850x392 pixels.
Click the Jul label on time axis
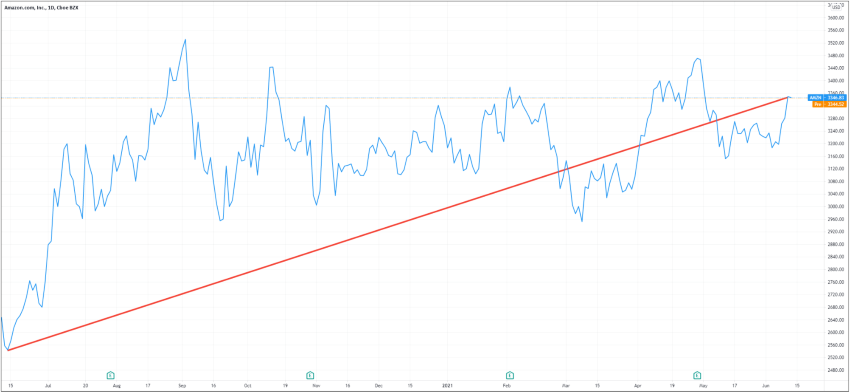[48, 386]
